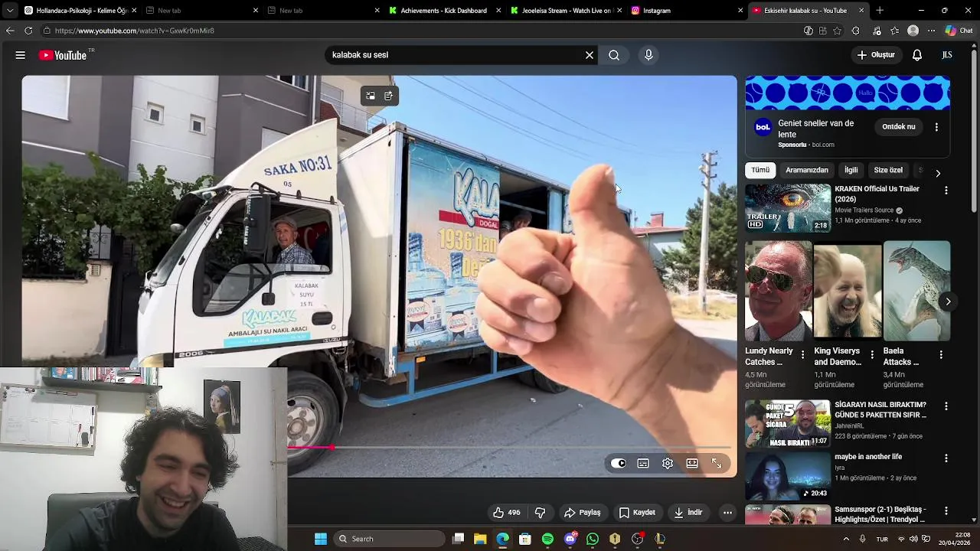Open browser extensions puzzle icon
This screenshot has width=980, height=551.
point(856,31)
